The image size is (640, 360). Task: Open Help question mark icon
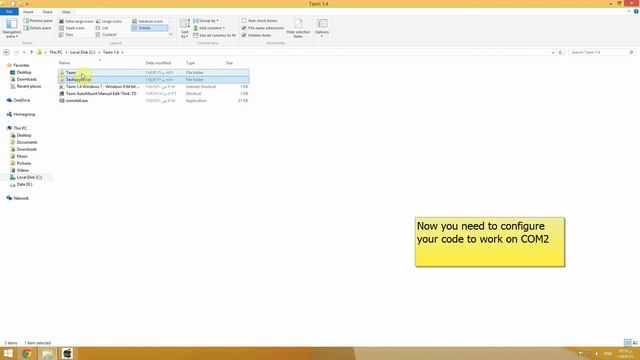coord(636,11)
